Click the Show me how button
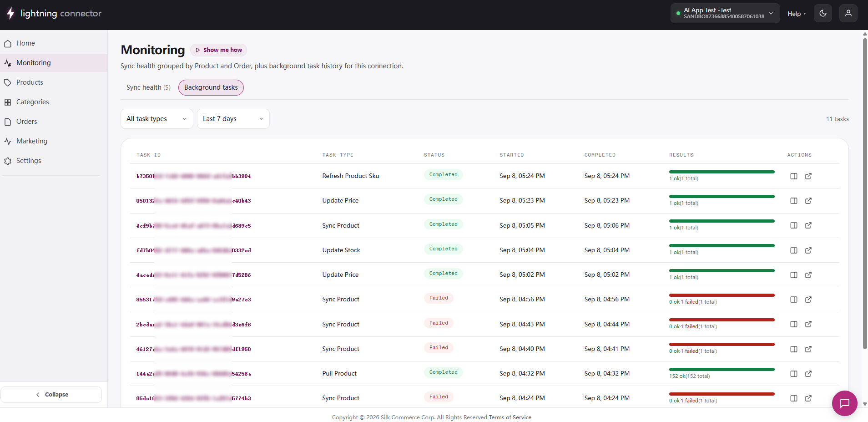Image resolution: width=868 pixels, height=422 pixels. tap(219, 50)
